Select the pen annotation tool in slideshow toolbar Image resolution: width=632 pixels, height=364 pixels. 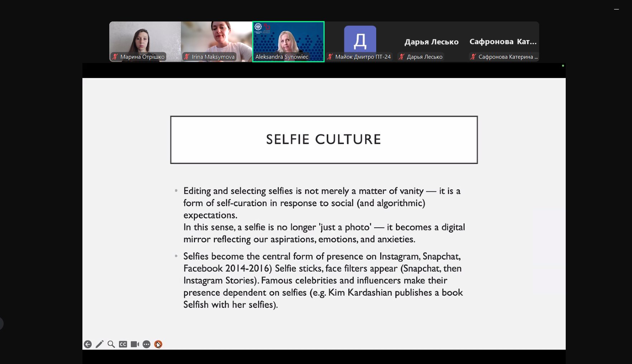(100, 344)
